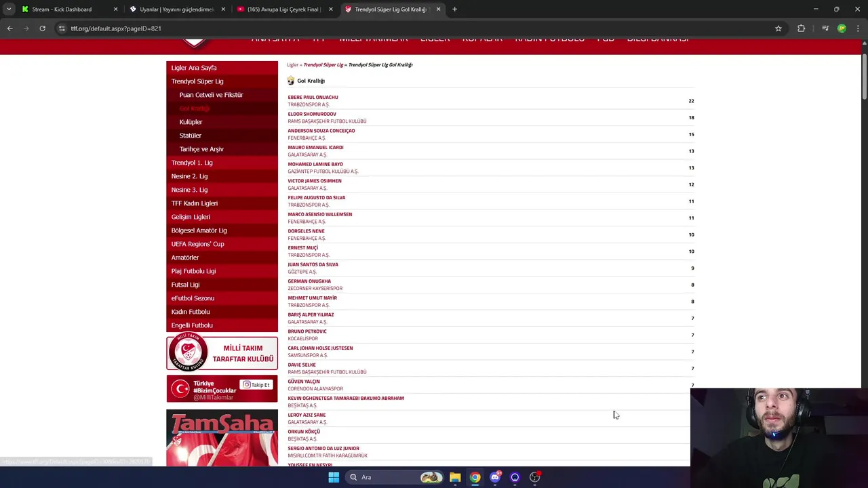The height and width of the screenshot is (488, 868).
Task: Click the address bar URL field
Action: click(407, 28)
